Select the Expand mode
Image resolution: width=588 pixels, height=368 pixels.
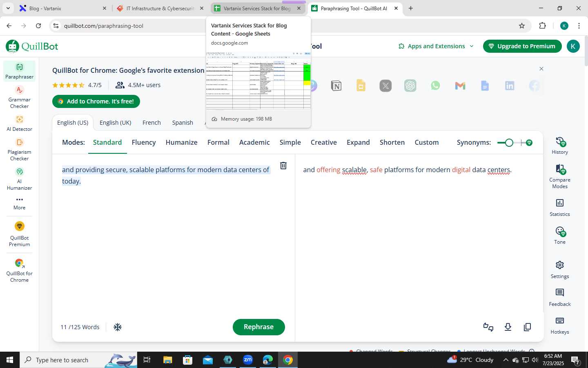point(358,142)
